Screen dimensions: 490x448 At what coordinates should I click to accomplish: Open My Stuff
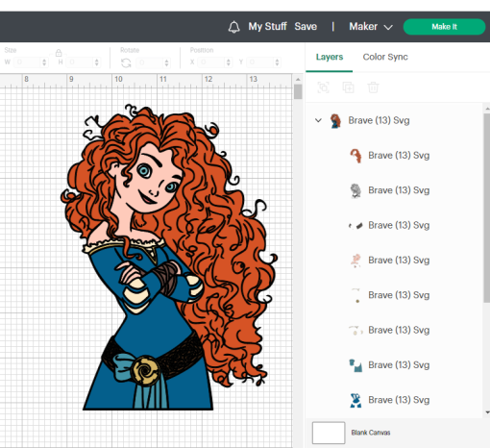[x=267, y=27]
